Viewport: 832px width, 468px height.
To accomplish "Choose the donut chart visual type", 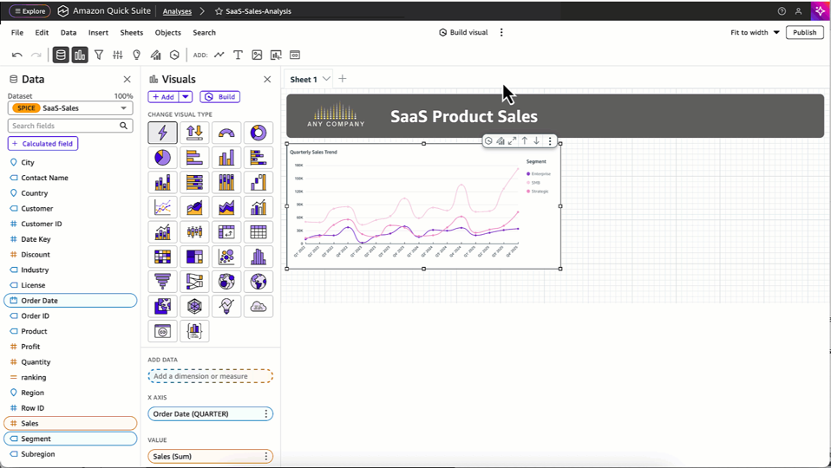I will pos(258,133).
